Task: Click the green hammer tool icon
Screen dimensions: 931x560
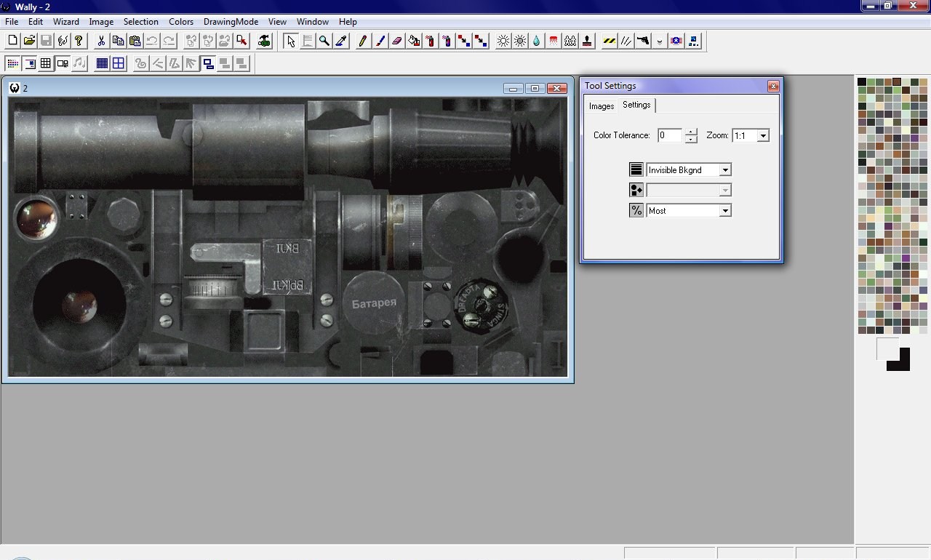Action: pyautogui.click(x=264, y=41)
